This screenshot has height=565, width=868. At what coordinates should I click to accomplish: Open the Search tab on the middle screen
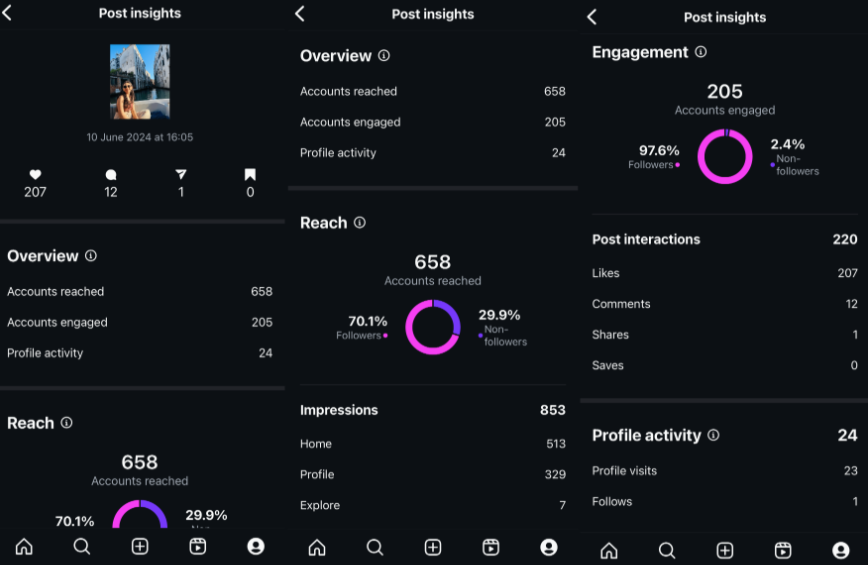(x=375, y=548)
